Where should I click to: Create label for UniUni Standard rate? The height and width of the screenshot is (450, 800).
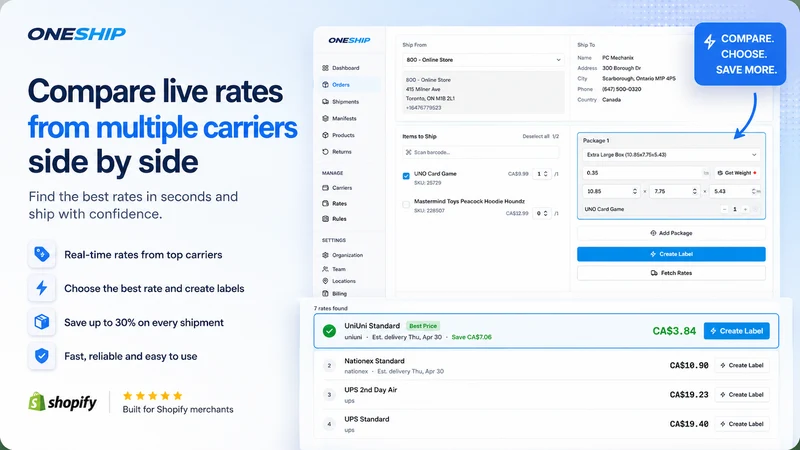pos(736,331)
